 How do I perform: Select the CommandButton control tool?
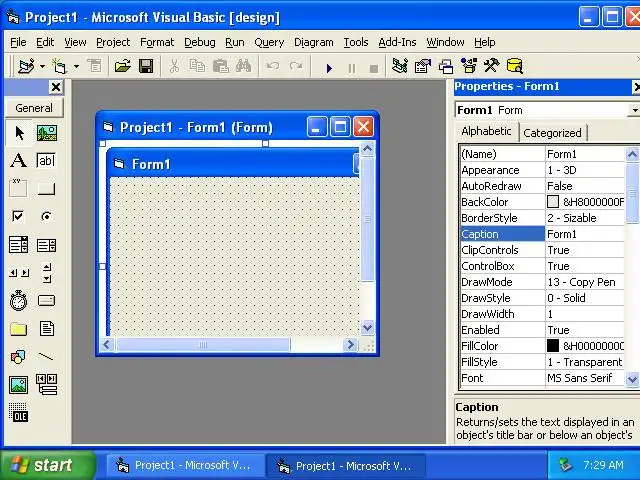pos(47,189)
